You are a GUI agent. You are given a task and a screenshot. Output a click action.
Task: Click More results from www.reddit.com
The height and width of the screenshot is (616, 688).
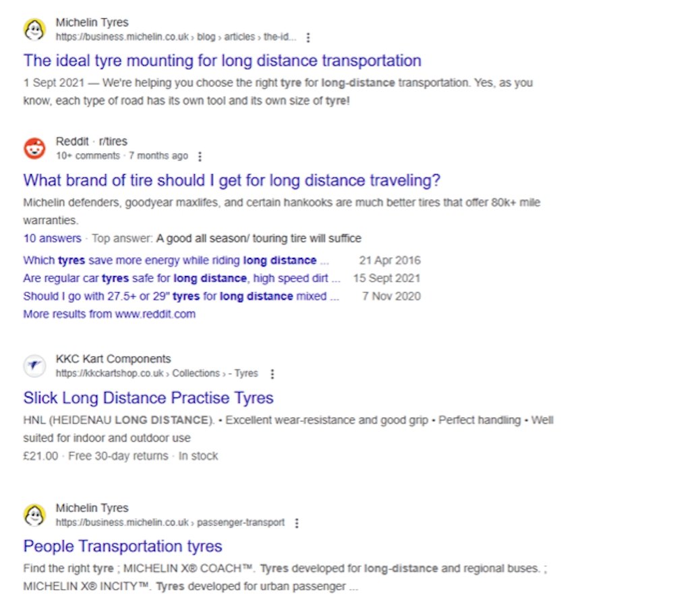pos(109,314)
